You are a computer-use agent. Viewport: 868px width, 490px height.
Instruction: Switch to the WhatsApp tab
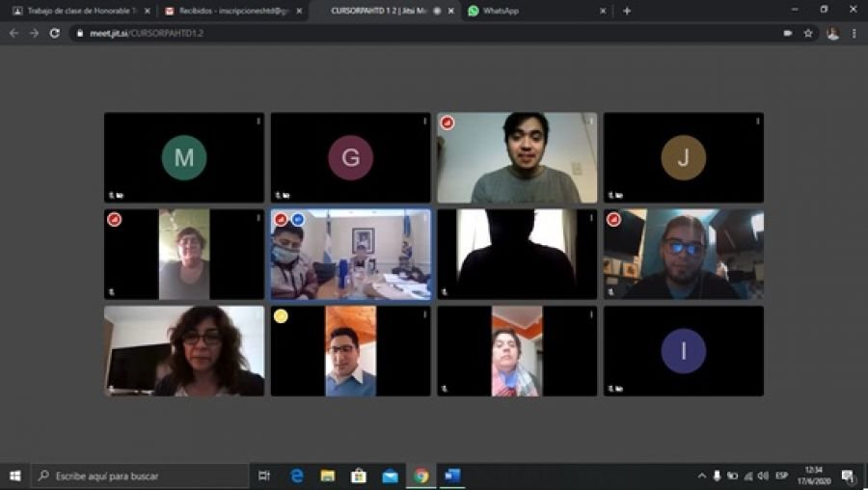[x=529, y=11]
